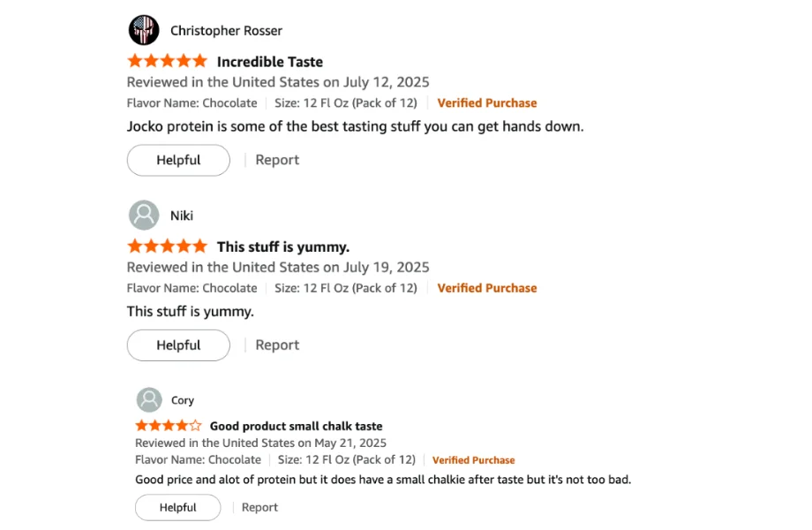
Task: Open the review titled This stuff is yummy
Action: 282,246
